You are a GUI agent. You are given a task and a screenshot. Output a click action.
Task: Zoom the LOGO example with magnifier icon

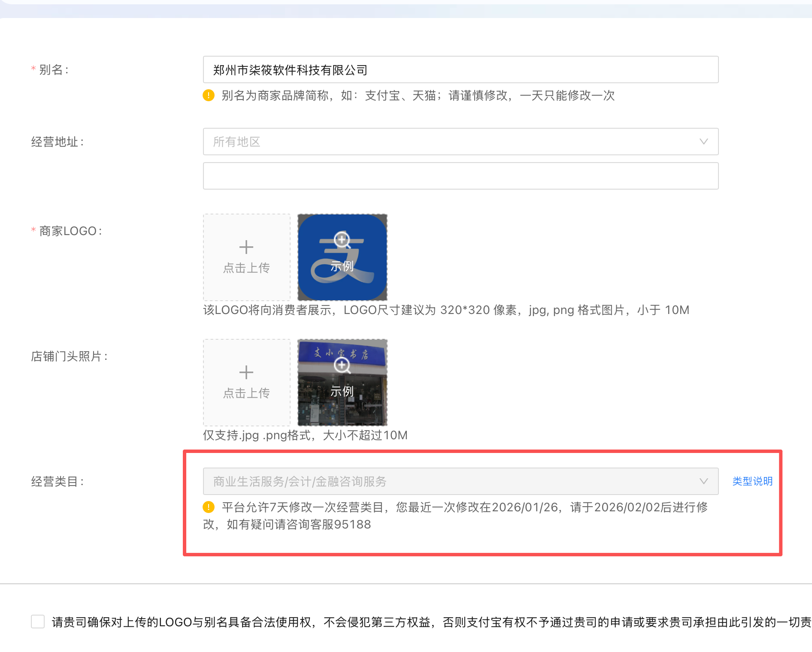coord(342,240)
